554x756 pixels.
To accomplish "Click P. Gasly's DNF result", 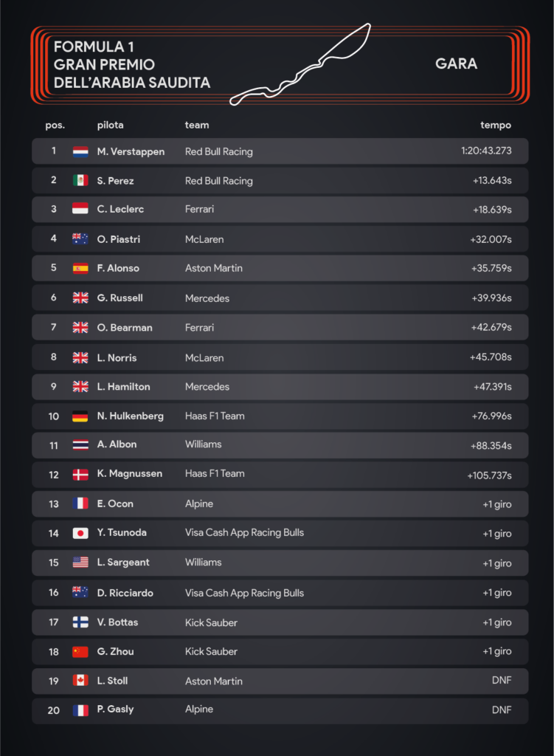I will (x=502, y=709).
